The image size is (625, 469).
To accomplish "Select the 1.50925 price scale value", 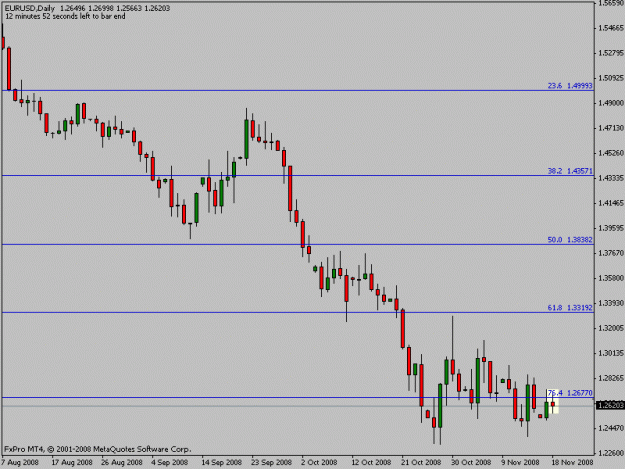I will coord(611,78).
